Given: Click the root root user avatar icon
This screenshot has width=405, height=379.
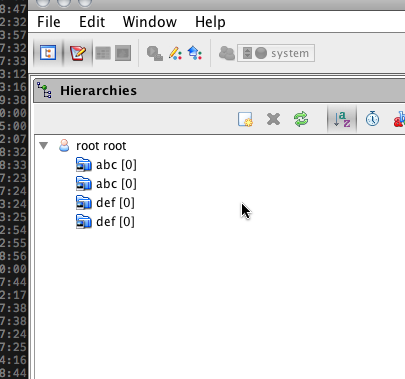Looking at the screenshot, I should [64, 146].
